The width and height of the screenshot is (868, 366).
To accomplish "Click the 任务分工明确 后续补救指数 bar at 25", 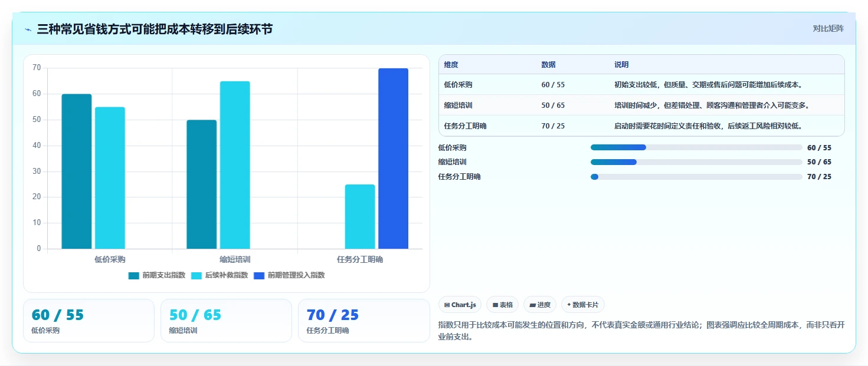I will (360, 217).
